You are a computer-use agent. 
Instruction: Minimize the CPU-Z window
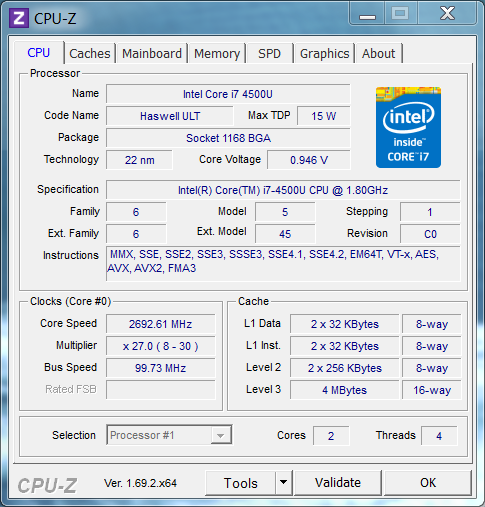click(x=367, y=14)
